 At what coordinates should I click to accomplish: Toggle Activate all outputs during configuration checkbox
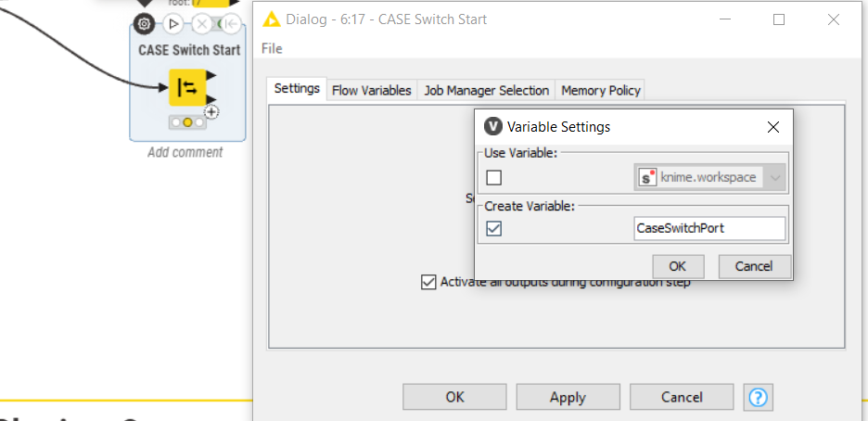coord(428,282)
